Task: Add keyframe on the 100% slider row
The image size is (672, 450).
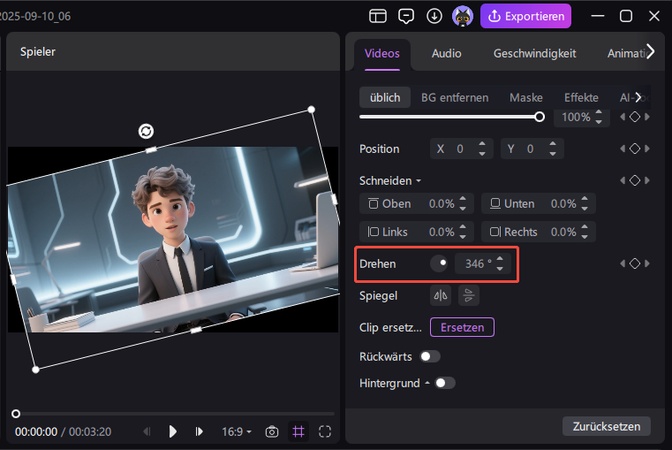Action: point(635,117)
